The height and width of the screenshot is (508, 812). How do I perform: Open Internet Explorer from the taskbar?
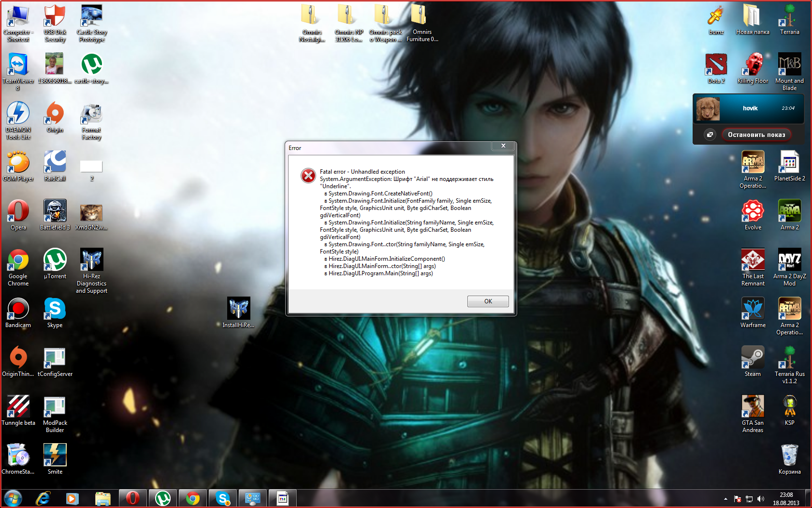pos(43,498)
